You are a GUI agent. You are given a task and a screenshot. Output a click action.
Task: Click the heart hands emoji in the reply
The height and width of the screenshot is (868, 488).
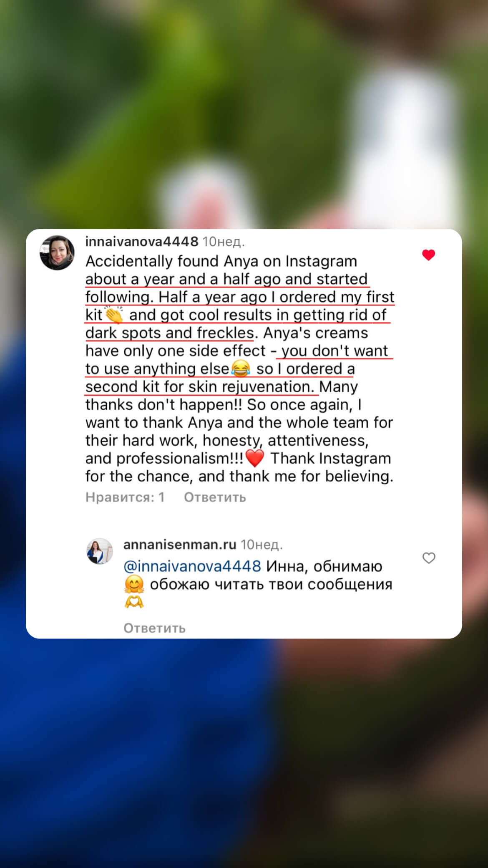[134, 602]
